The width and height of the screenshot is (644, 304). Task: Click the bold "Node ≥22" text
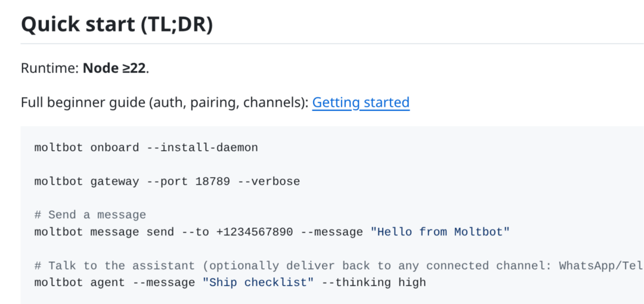pyautogui.click(x=114, y=68)
